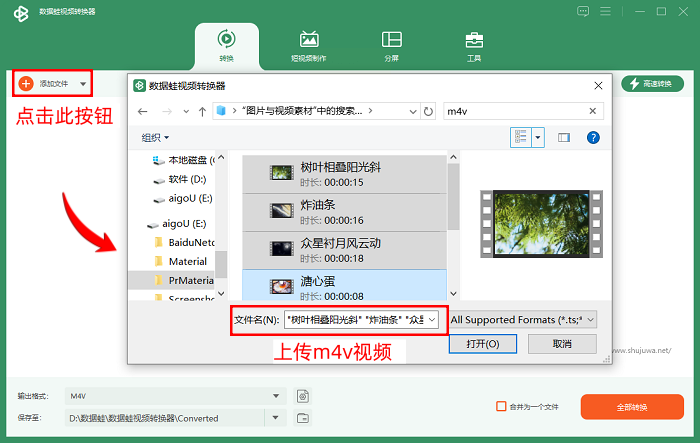Click the m4v search field
The height and width of the screenshot is (443, 700).
pyautogui.click(x=513, y=111)
